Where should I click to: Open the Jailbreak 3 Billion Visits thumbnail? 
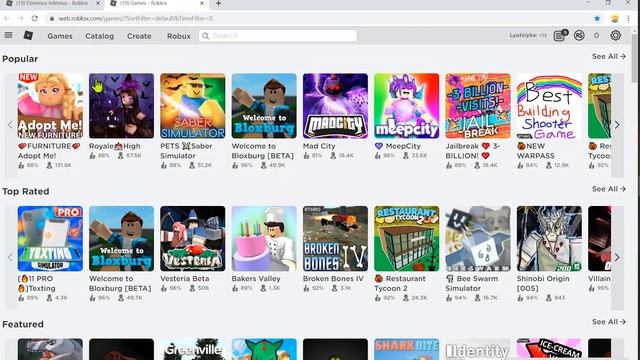[x=478, y=106]
